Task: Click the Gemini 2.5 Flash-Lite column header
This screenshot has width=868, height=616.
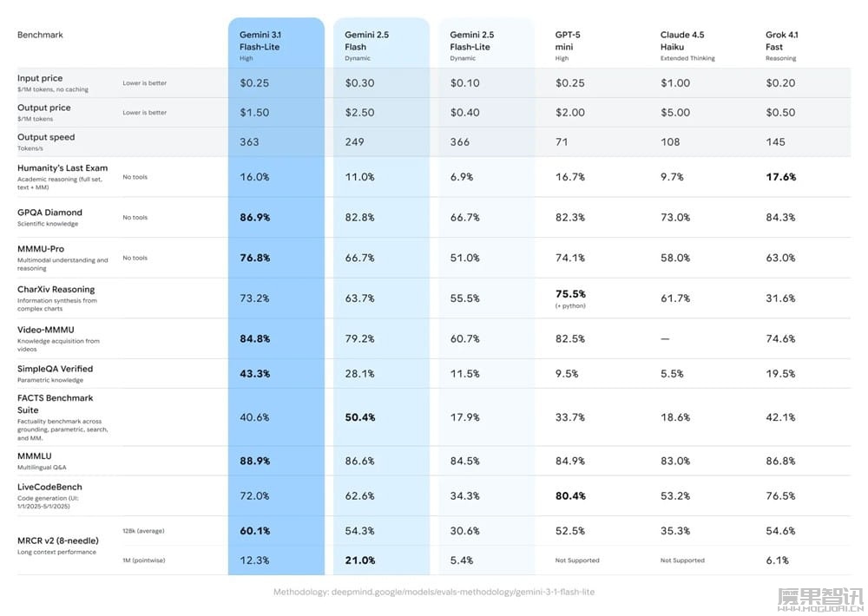Action: (x=473, y=41)
